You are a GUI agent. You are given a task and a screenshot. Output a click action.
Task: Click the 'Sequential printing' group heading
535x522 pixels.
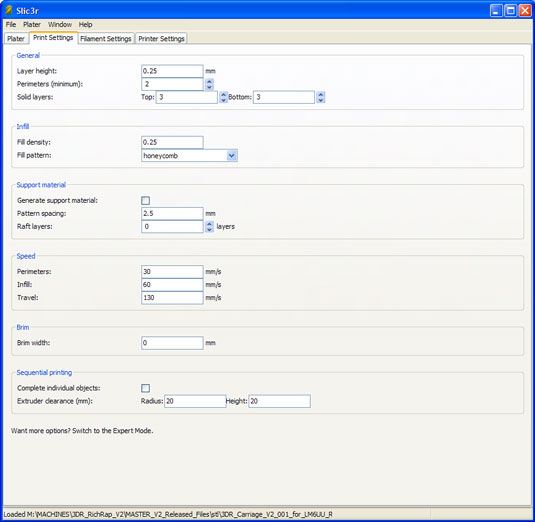coord(44,373)
